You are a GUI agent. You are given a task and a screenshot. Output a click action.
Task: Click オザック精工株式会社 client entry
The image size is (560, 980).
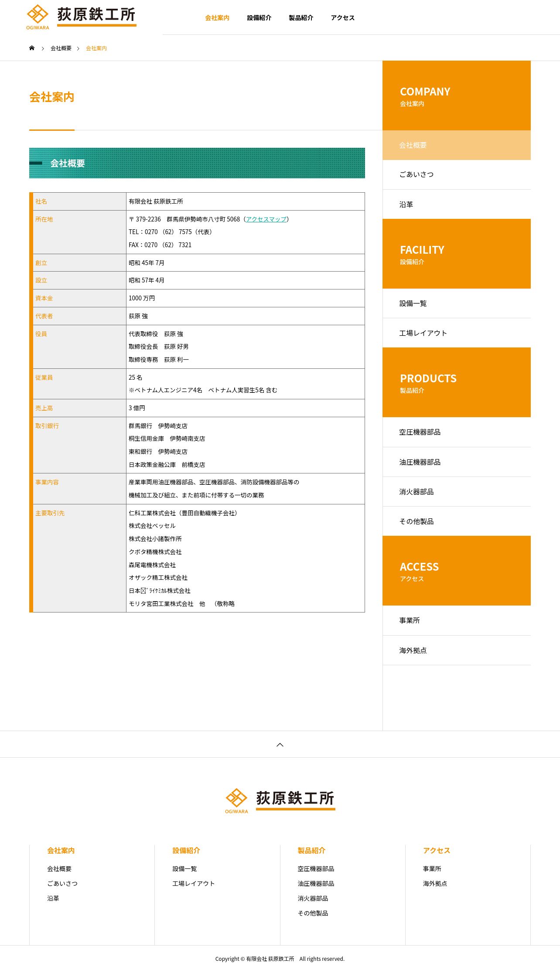158,578
